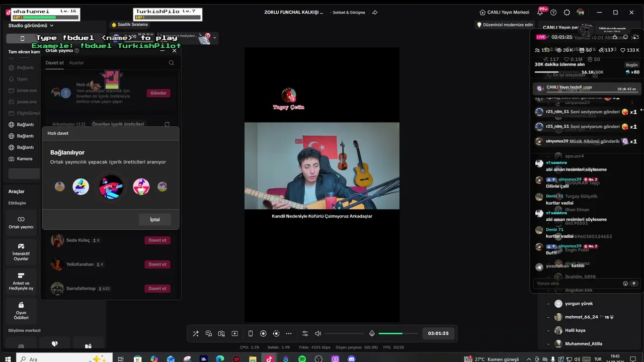Click the add-scene plus icon in bottom toolbar
This screenshot has width=644, height=362.
[234, 333]
